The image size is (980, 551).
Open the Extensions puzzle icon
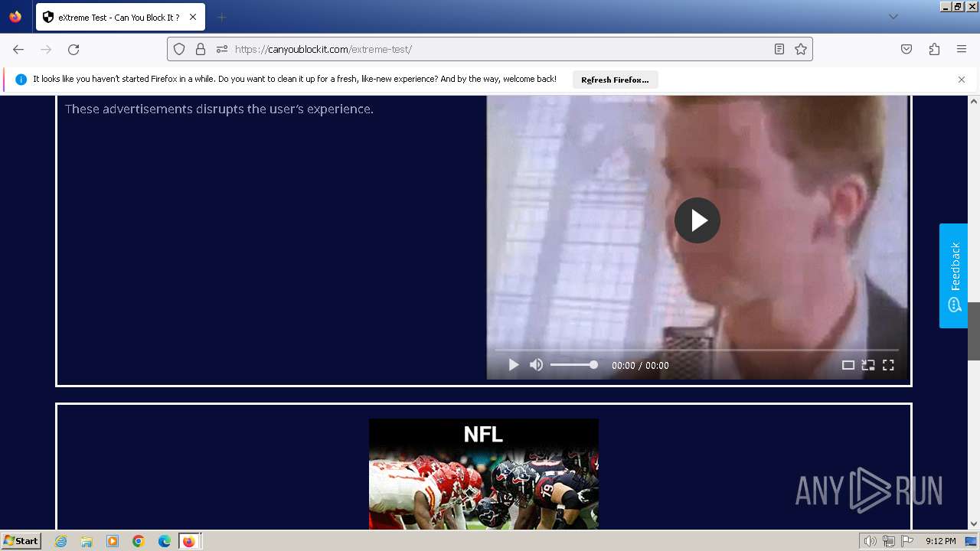click(x=934, y=49)
